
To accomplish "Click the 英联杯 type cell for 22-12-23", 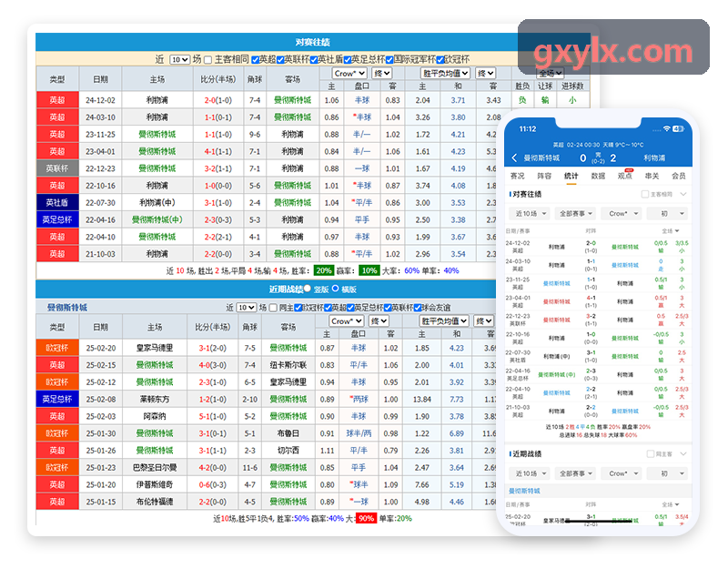I will coord(57,168).
